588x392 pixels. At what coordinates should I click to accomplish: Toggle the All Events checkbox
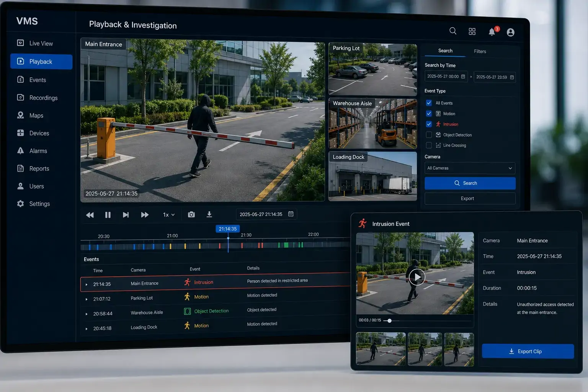tap(429, 103)
